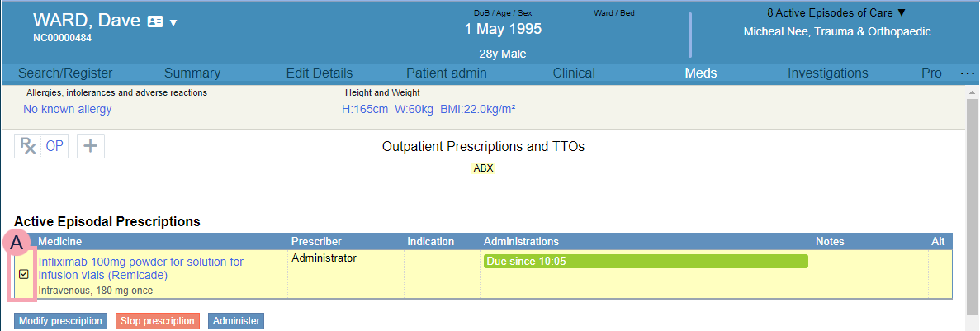Screen dimensions: 980x331
Task: Select the Search/Register tab
Action: click(x=65, y=73)
